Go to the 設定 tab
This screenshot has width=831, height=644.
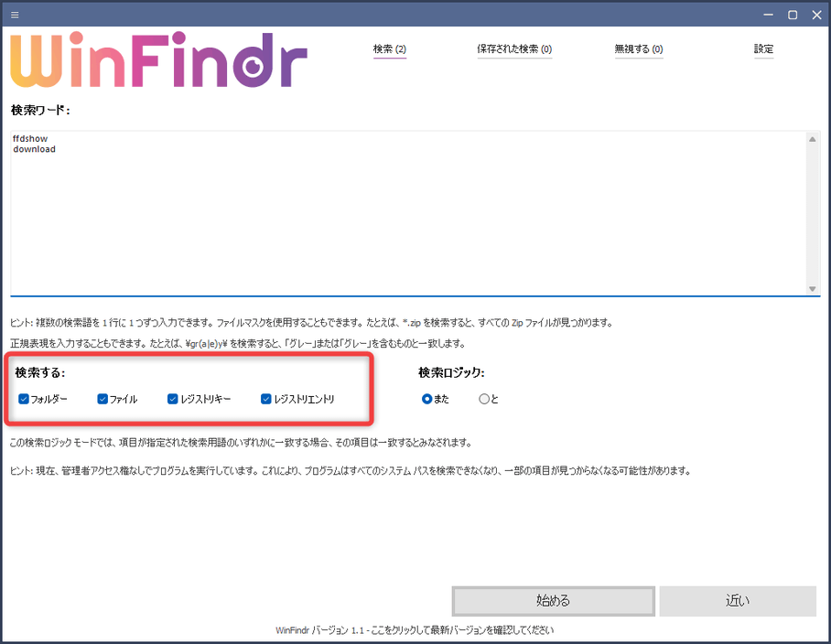pyautogui.click(x=763, y=49)
